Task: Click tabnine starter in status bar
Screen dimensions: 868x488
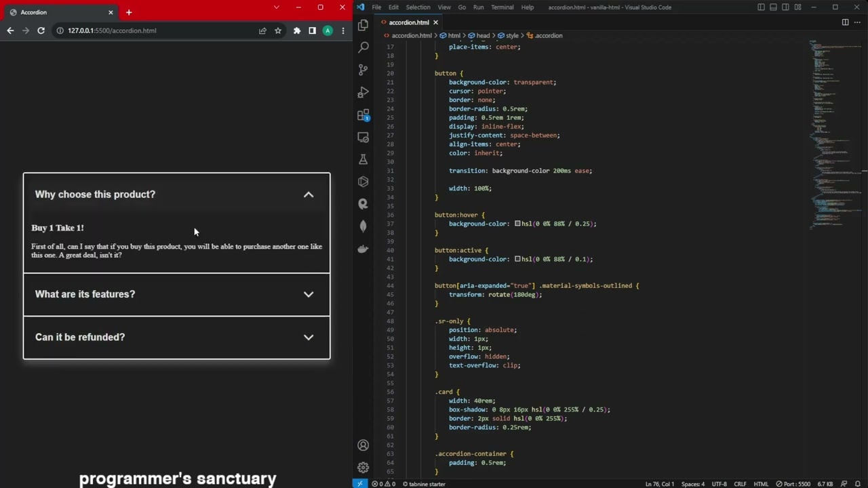Action: (x=425, y=484)
